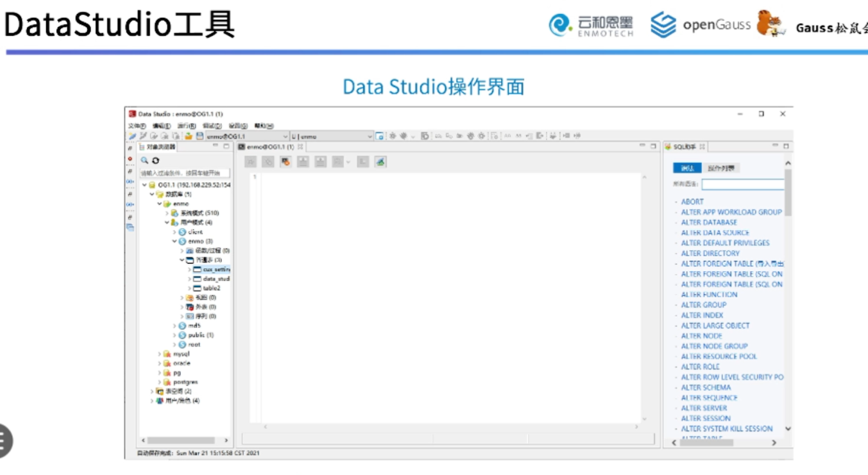Click the rightmost icon in editor toolbar
The width and height of the screenshot is (868, 475).
tap(380, 162)
